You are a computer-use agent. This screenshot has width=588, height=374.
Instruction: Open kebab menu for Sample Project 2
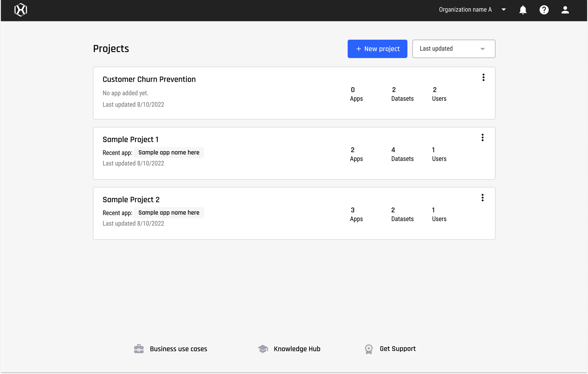pyautogui.click(x=482, y=198)
